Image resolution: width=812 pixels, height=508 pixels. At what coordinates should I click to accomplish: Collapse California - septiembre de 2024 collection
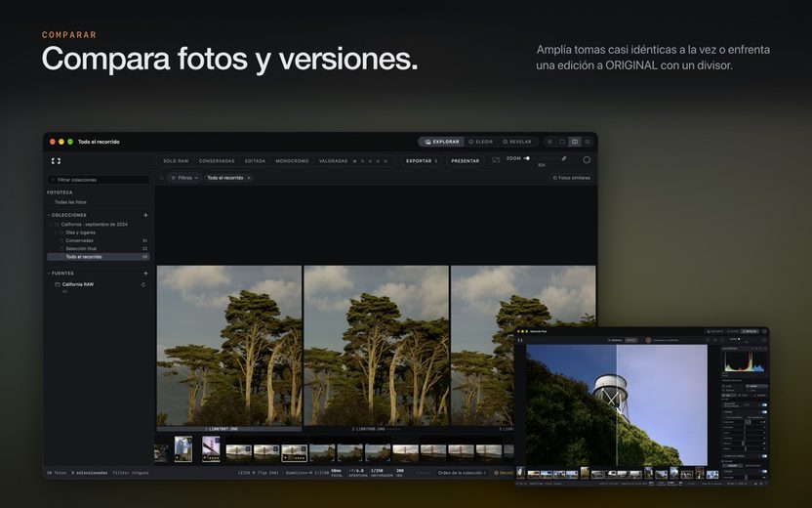pyautogui.click(x=51, y=225)
